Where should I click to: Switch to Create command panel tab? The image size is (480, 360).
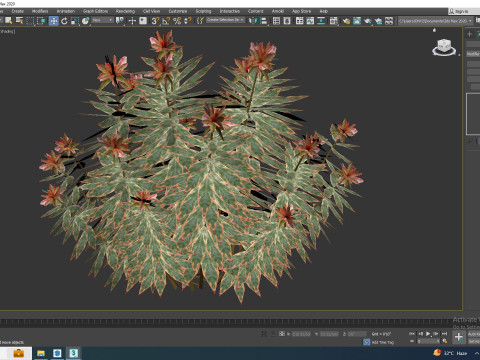(469, 34)
